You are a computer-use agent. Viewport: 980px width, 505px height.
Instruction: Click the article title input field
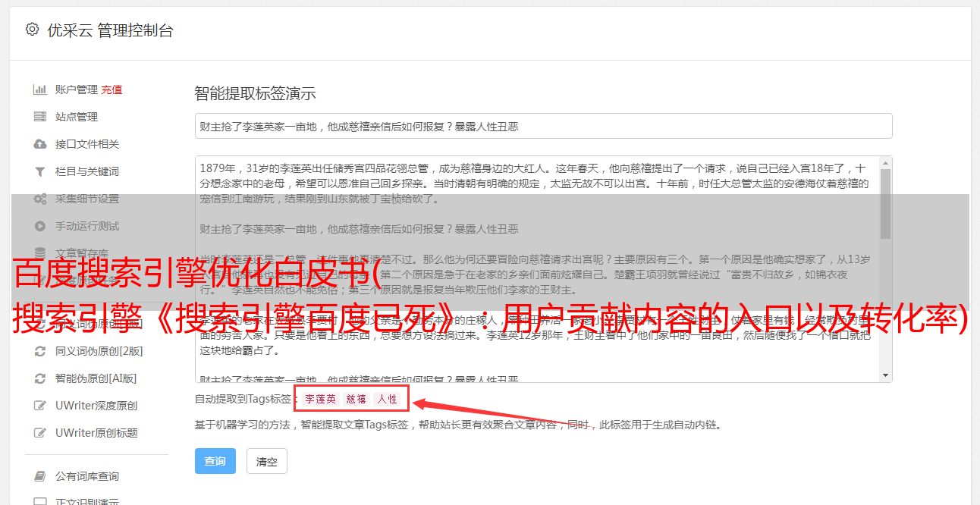coord(543,126)
